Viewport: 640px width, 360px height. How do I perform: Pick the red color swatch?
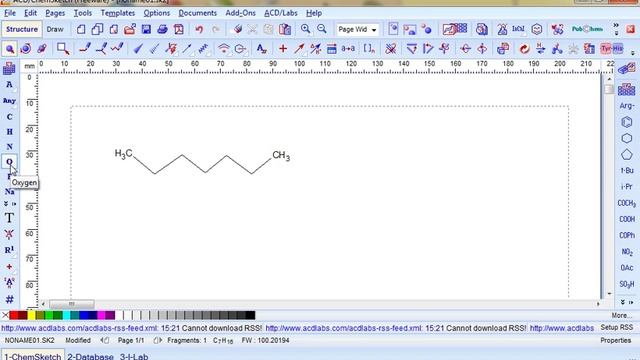[13, 315]
